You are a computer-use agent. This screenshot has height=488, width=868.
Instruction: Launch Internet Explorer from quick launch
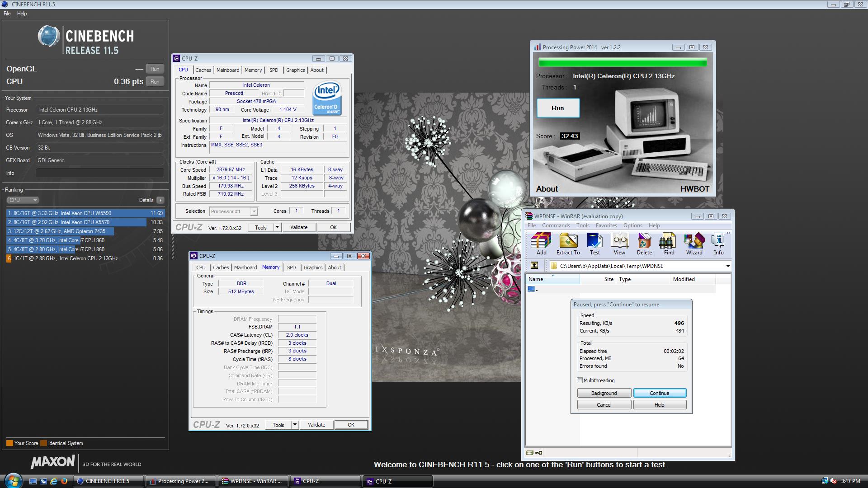pos(54,481)
